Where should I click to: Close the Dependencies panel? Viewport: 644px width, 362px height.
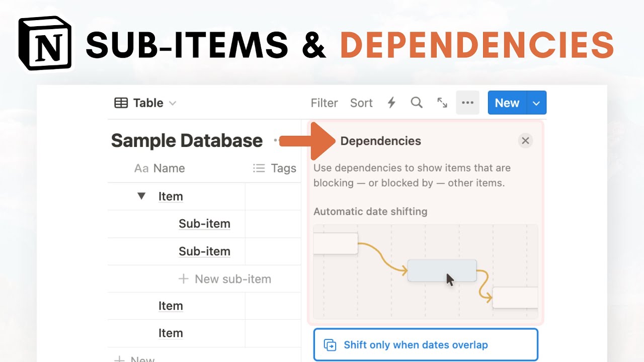point(525,141)
